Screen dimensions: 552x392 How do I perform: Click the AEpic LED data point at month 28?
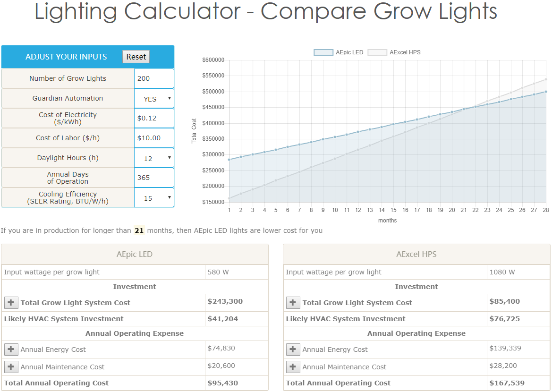546,92
